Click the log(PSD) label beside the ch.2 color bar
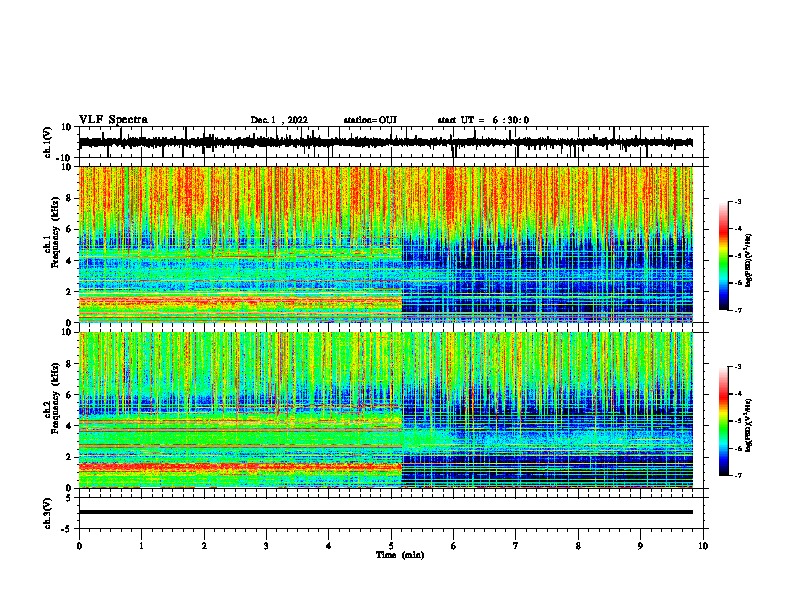Image resolution: width=792 pixels, height=612 pixels. click(x=749, y=425)
